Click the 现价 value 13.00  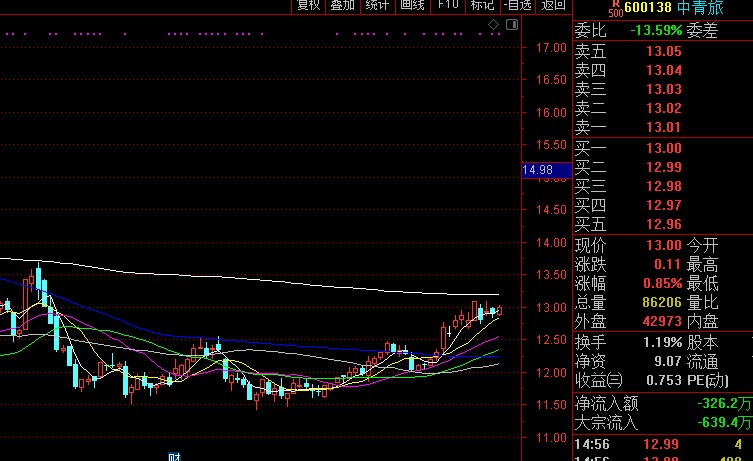coord(664,245)
